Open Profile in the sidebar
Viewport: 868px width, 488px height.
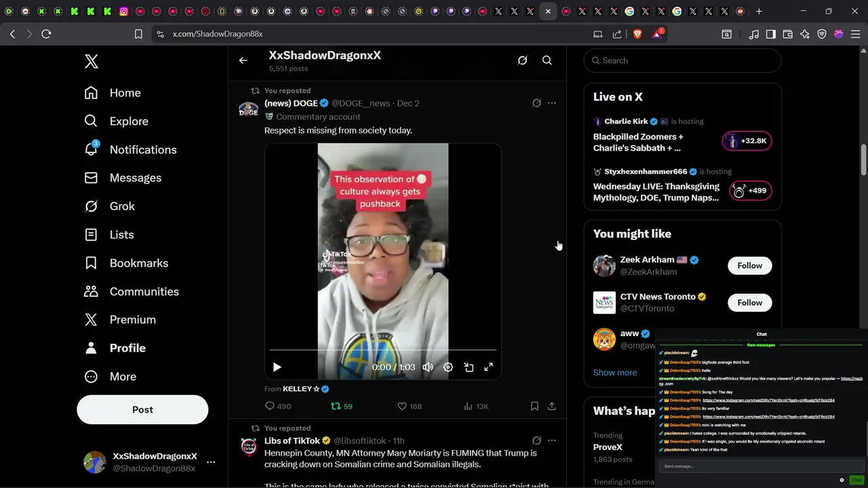[x=115, y=348]
